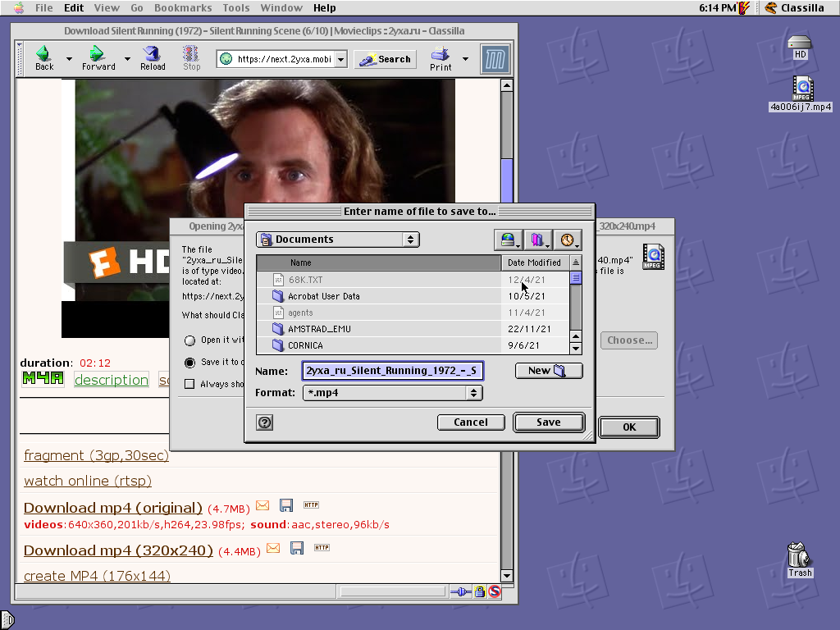Open the Tools menu
Screen dimensions: 840x630
coord(236,7)
